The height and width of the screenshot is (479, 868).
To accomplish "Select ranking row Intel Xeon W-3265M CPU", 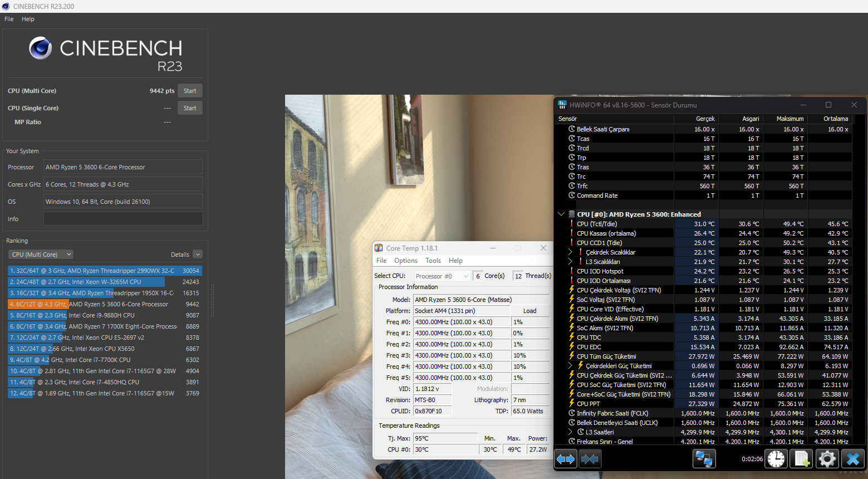I will tap(105, 282).
